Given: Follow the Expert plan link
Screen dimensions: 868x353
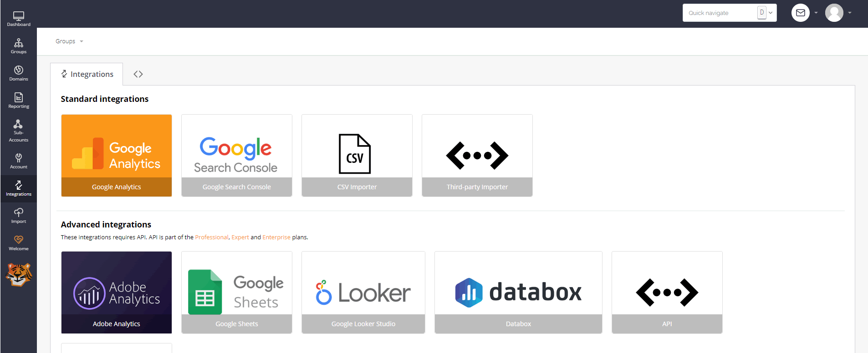Looking at the screenshot, I should 240,237.
